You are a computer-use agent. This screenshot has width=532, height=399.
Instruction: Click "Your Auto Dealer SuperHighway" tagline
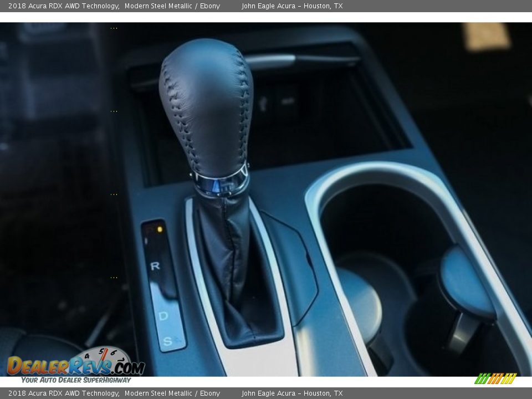coord(76,380)
